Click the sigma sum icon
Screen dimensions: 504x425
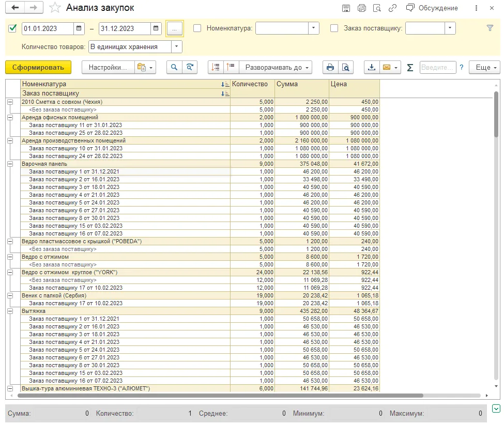tap(410, 68)
